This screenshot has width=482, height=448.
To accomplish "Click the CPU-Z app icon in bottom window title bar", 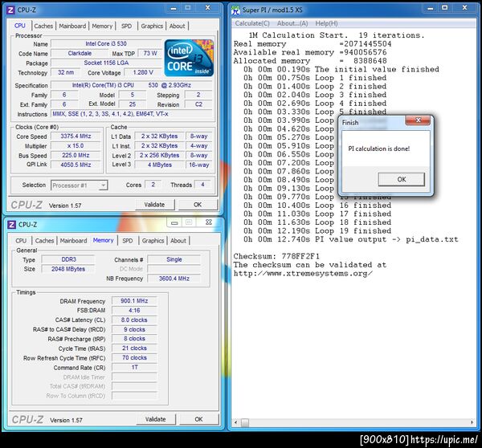I will [11, 225].
